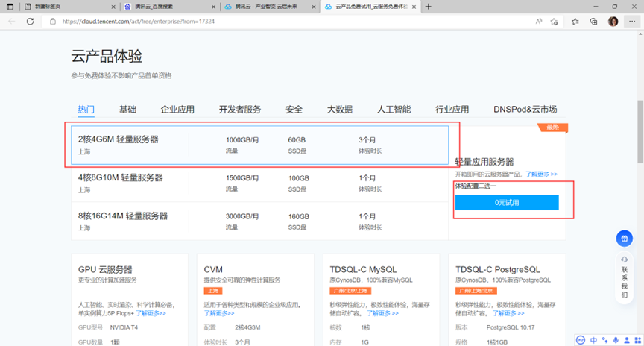The height and width of the screenshot is (346, 644).
Task: Select the 行业应用 category tab
Action: (452, 110)
